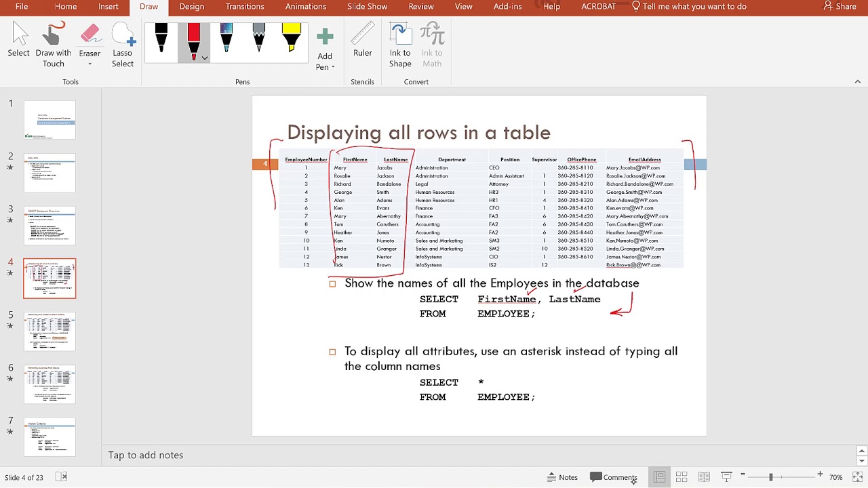Click the slide title 'Displaying all rows in a table'

[x=418, y=132]
